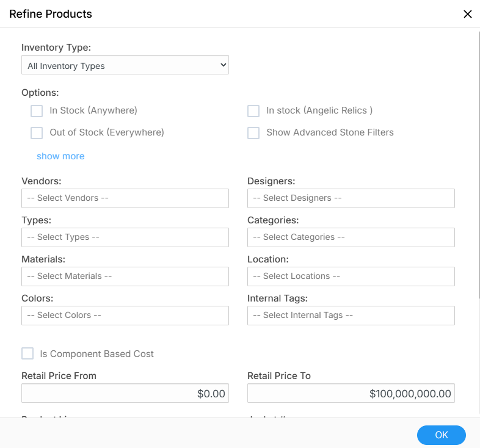Image resolution: width=480 pixels, height=448 pixels.
Task: Click the show more link
Action: [x=60, y=156]
